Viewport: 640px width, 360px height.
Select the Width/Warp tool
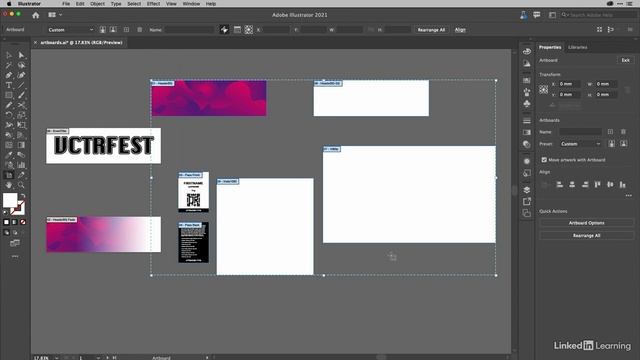(9, 125)
